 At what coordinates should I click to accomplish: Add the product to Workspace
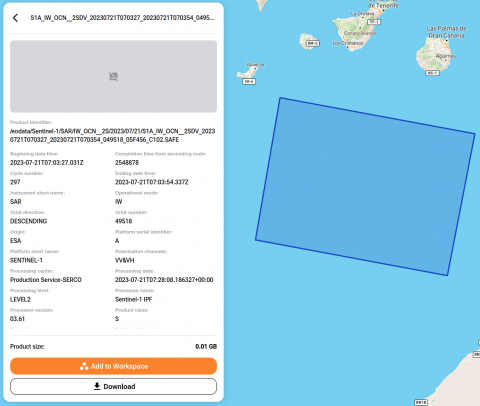pyautogui.click(x=113, y=366)
